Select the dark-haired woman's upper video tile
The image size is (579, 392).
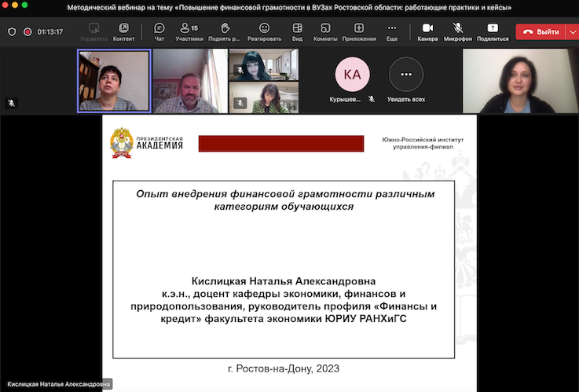(264, 64)
